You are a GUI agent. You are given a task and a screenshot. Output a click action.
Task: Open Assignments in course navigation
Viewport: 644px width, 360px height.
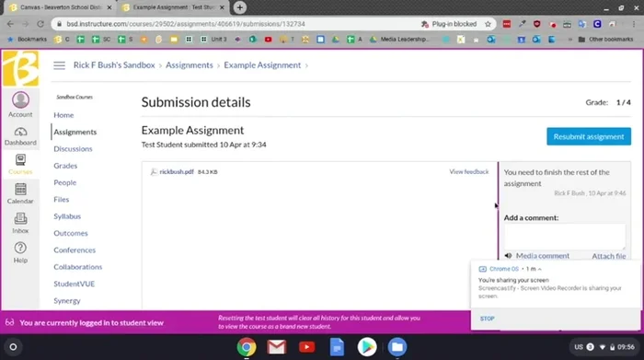point(75,132)
